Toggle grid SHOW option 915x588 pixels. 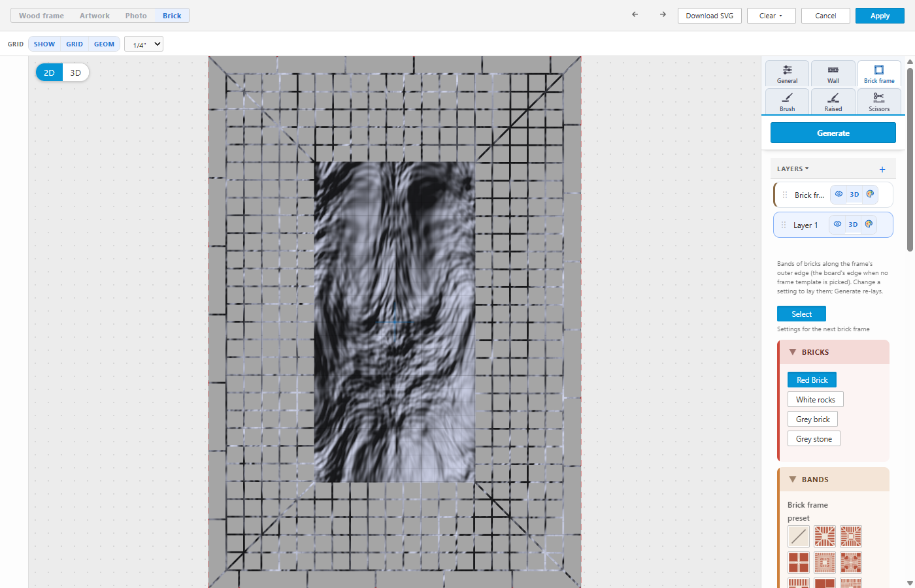[x=44, y=44]
